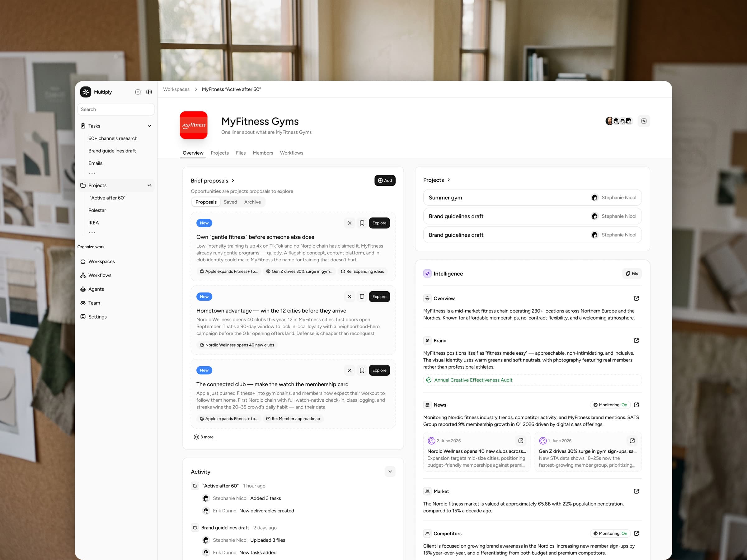
Task: Open the Nordic Wellness news card link icon
Action: [521, 441]
